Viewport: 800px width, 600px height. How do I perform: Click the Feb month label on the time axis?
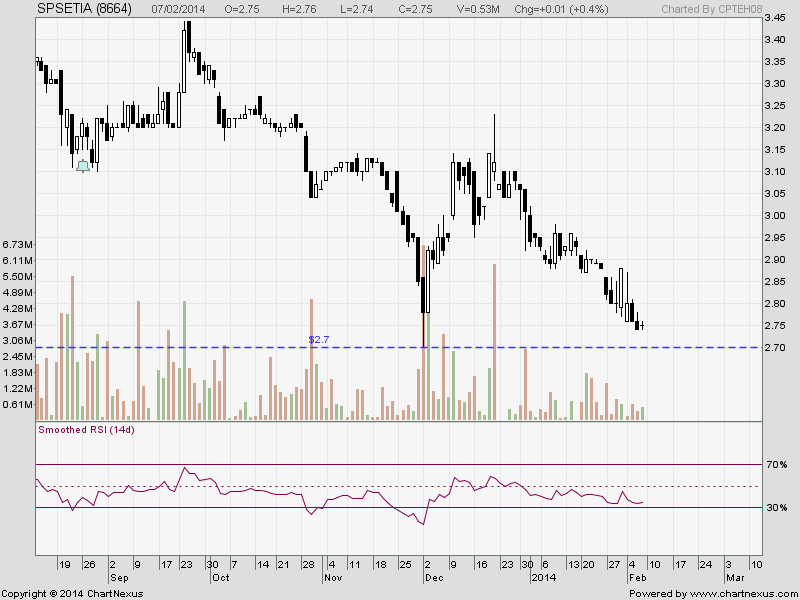pyautogui.click(x=637, y=578)
